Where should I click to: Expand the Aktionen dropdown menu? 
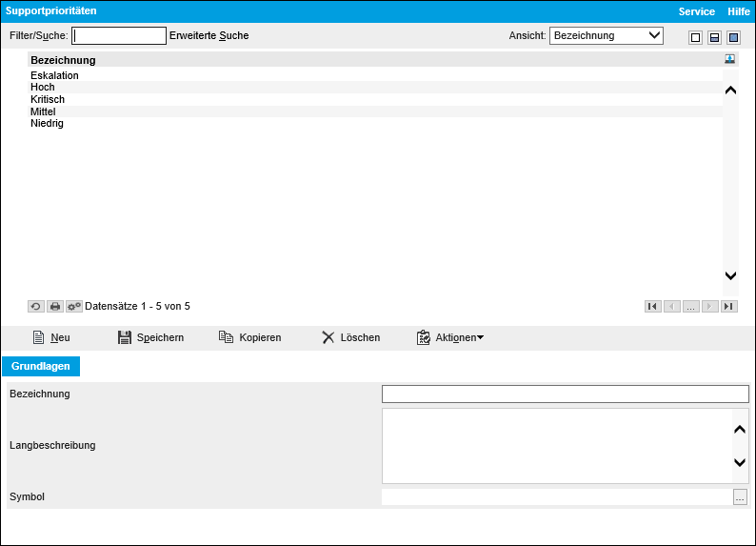450,337
